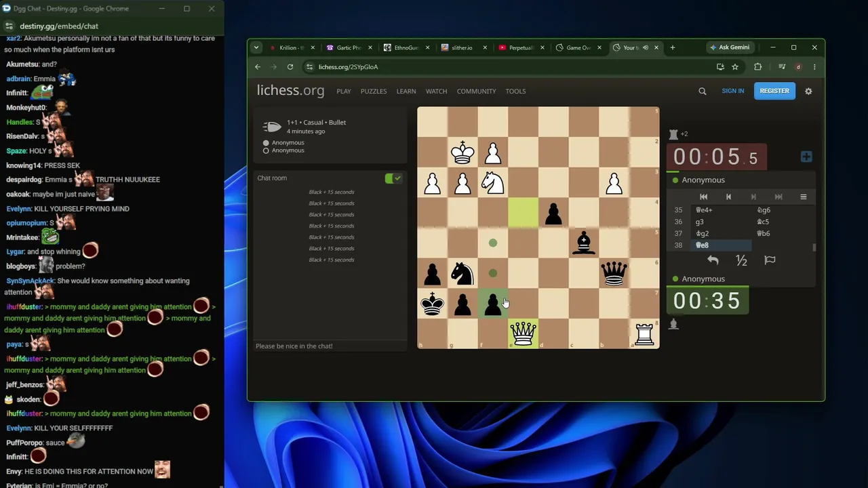Click the white knight on f3
The image size is (868, 488).
[493, 182]
